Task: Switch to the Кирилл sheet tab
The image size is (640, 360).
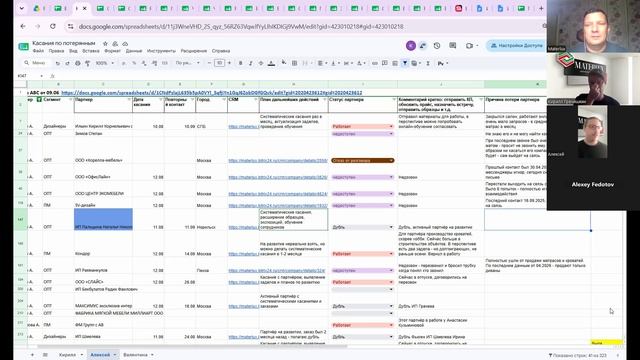Action: click(67, 355)
